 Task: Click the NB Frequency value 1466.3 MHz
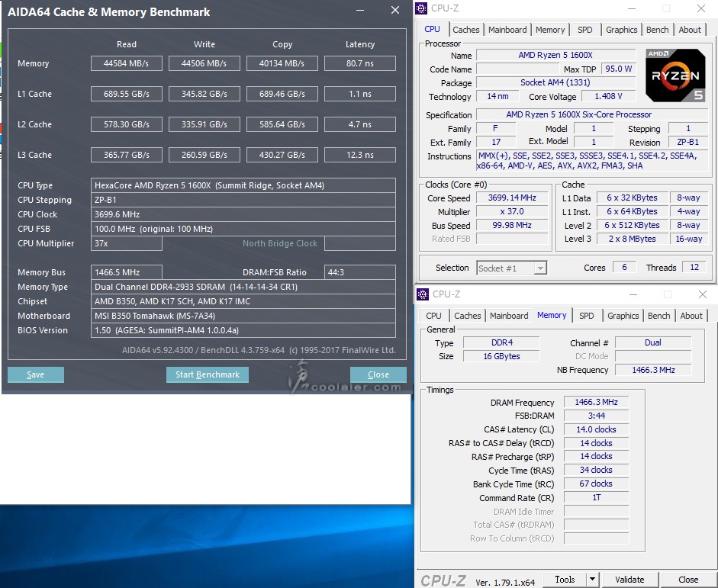click(x=653, y=370)
